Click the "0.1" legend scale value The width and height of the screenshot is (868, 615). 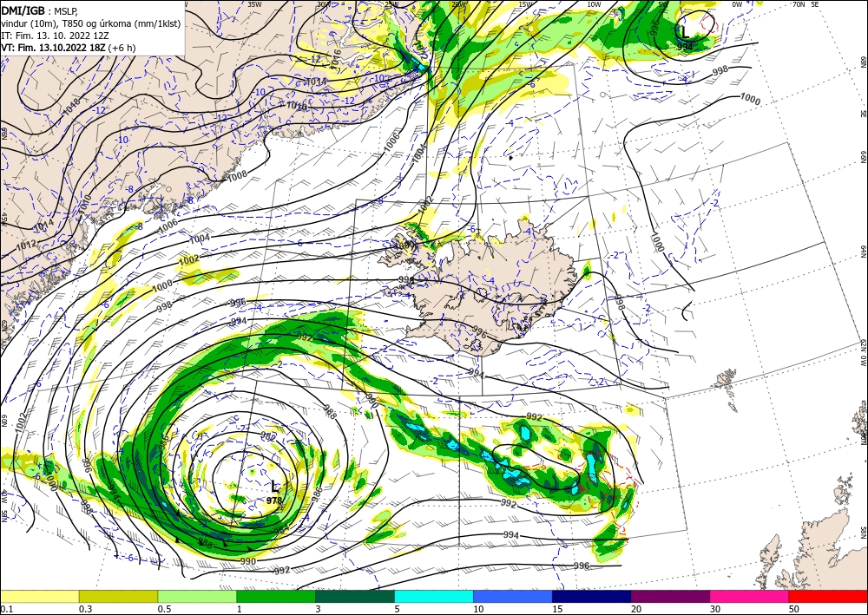(x=6, y=609)
